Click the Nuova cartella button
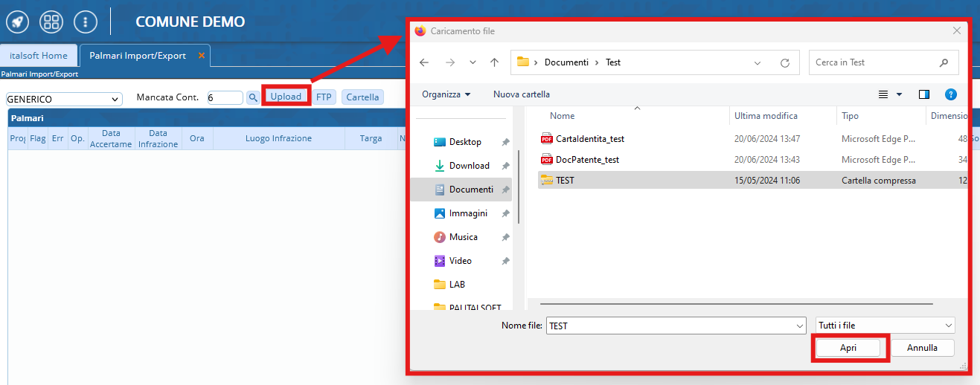The image size is (980, 385). click(x=521, y=94)
